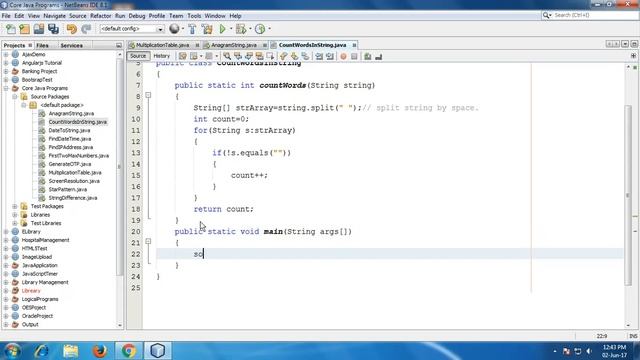The image size is (640, 360).
Task: Click the Windows Start button
Action: pyautogui.click(x=12, y=351)
